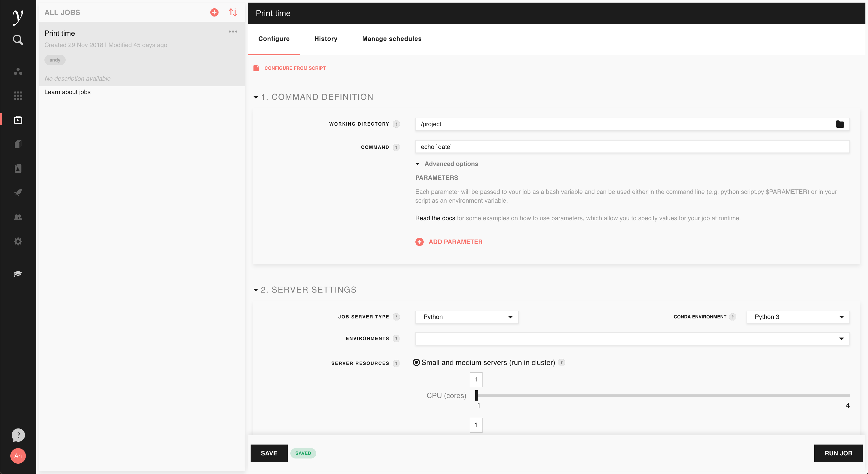Click the Add Parameter link
This screenshot has width=868, height=474.
[x=455, y=242]
